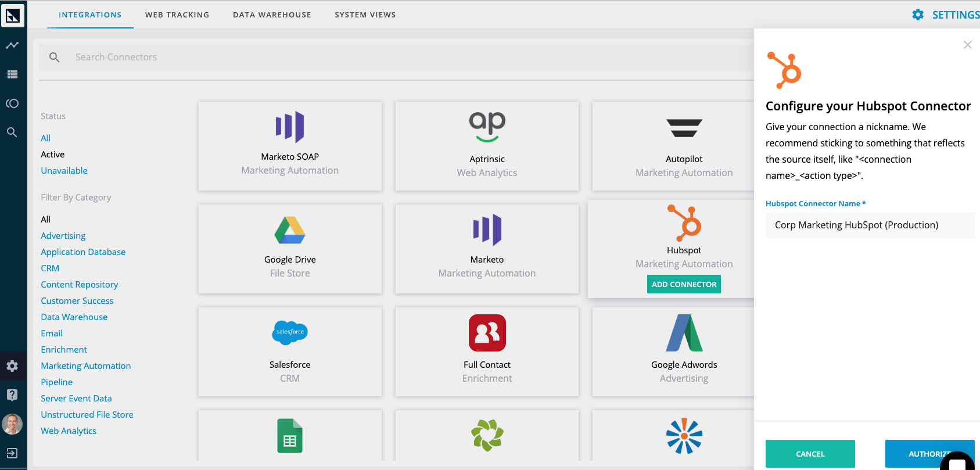The height and width of the screenshot is (470, 980).
Task: Open the analytics trend line sidebar icon
Action: pos(12,45)
